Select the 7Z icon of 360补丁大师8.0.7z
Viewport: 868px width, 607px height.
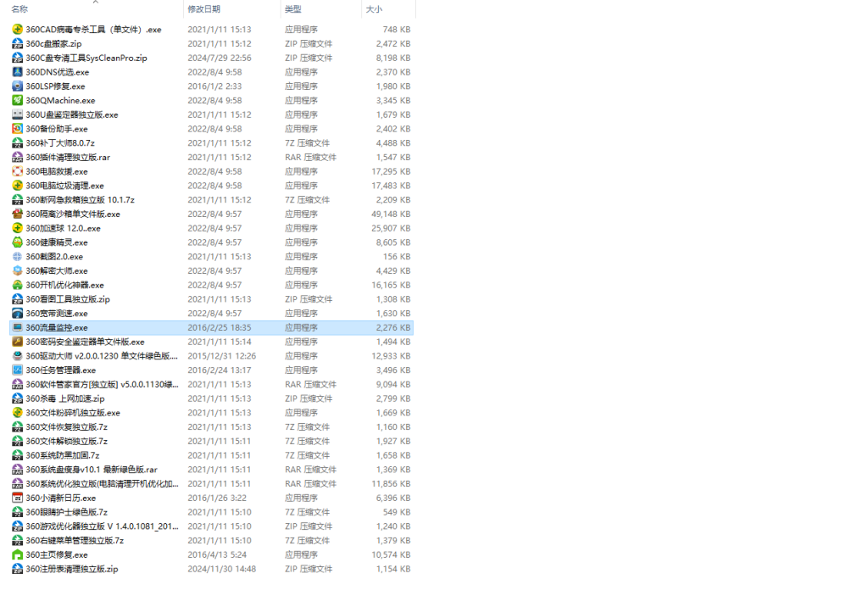pyautogui.click(x=17, y=143)
